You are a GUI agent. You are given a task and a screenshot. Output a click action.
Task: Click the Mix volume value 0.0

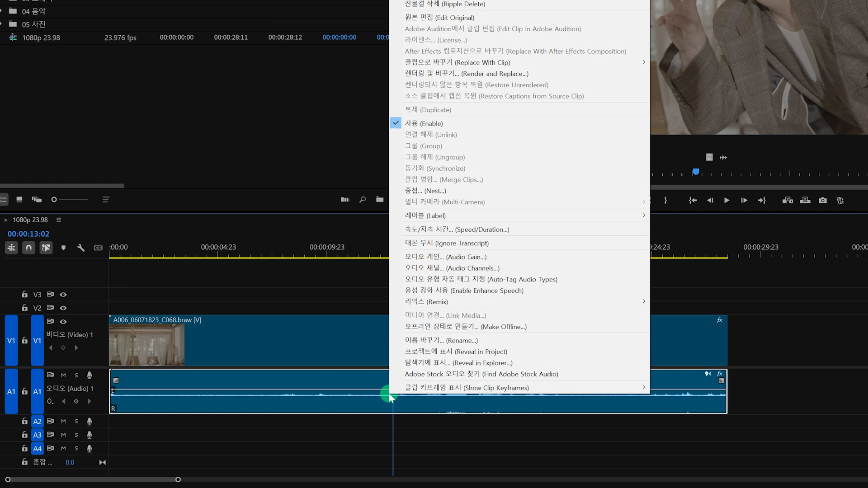(70, 462)
